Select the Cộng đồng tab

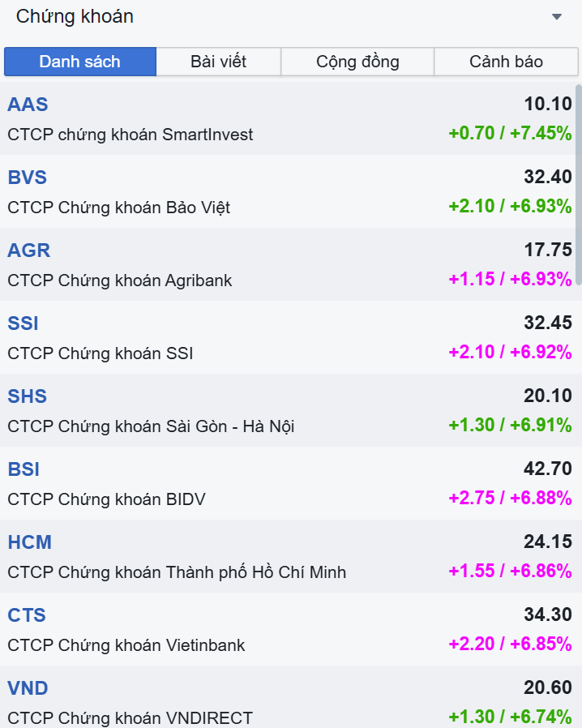357,62
